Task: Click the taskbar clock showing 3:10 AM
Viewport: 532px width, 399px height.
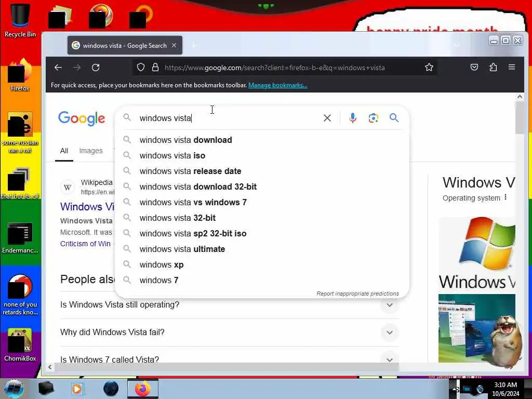Action: pos(506,389)
